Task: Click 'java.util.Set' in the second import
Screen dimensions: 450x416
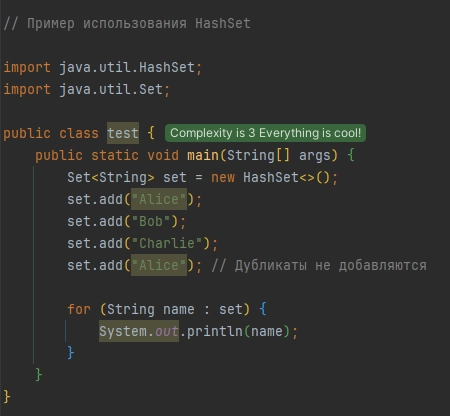Action: [111, 89]
